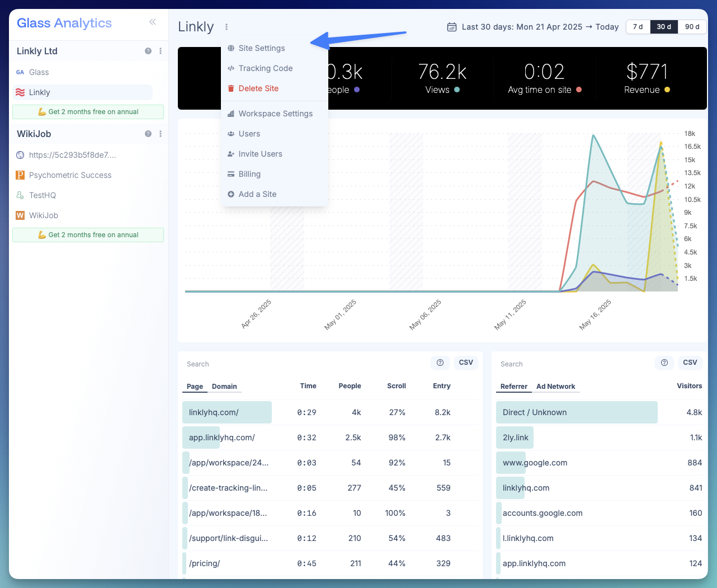
Task: Switch to the Ad Network tab
Action: (556, 387)
